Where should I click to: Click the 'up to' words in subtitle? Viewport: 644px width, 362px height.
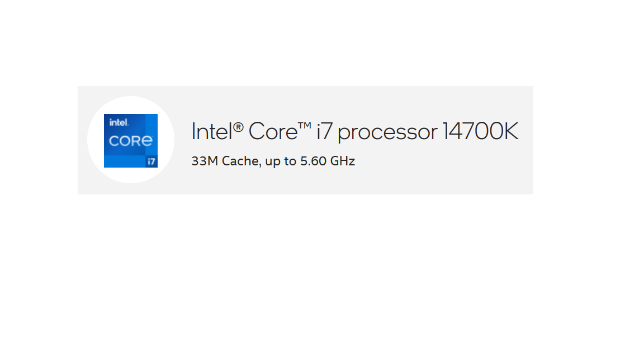281,161
